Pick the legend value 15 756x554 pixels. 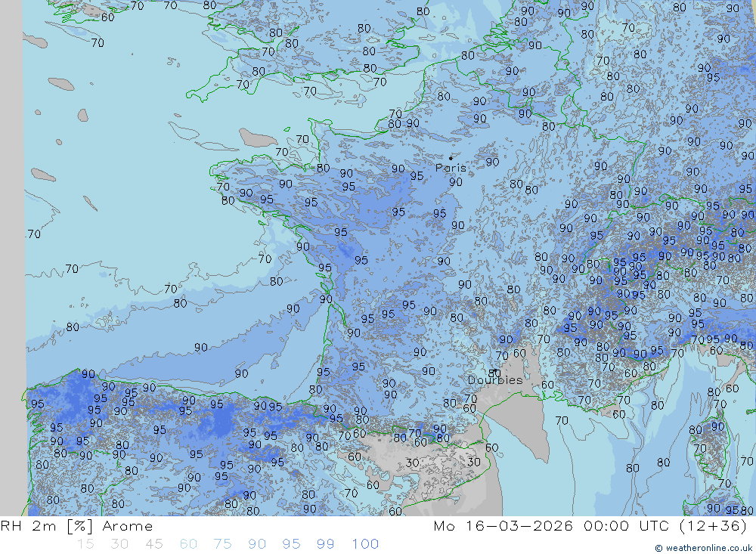point(85,544)
